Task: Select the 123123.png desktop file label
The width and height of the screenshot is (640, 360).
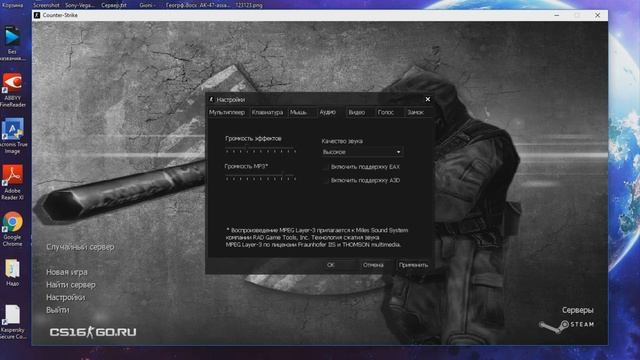Action: pos(249,5)
